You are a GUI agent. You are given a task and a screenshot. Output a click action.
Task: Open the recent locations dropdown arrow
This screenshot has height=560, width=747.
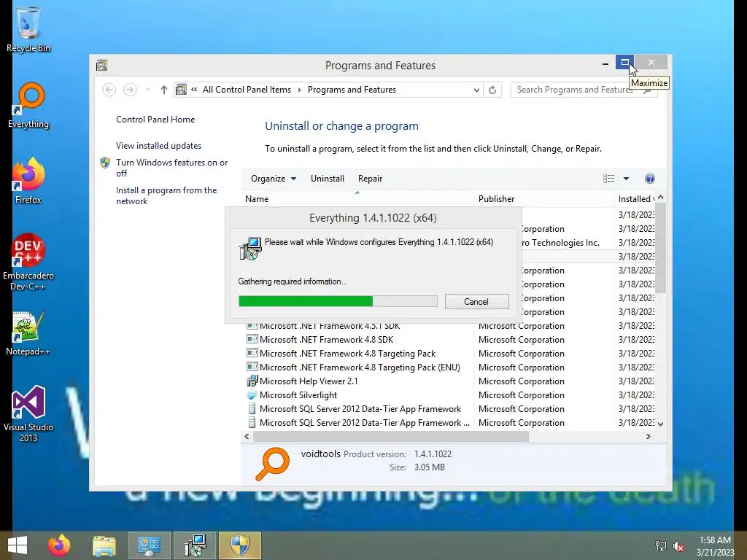pyautogui.click(x=147, y=90)
